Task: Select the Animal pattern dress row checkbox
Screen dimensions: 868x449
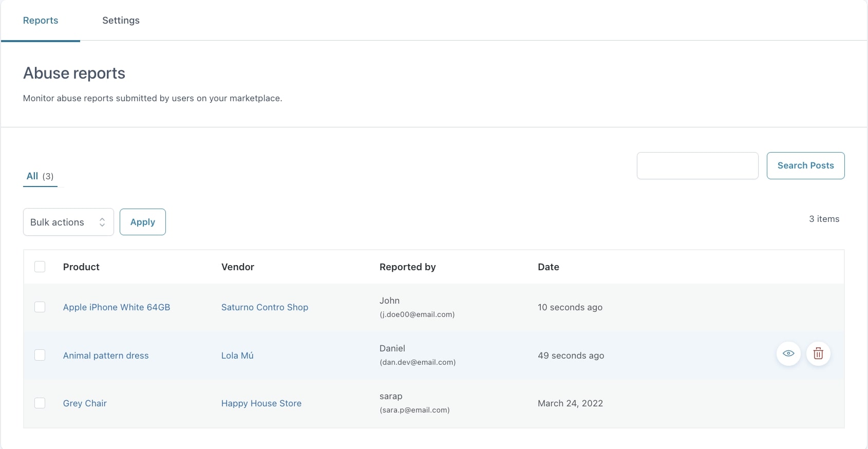Action: click(x=40, y=355)
